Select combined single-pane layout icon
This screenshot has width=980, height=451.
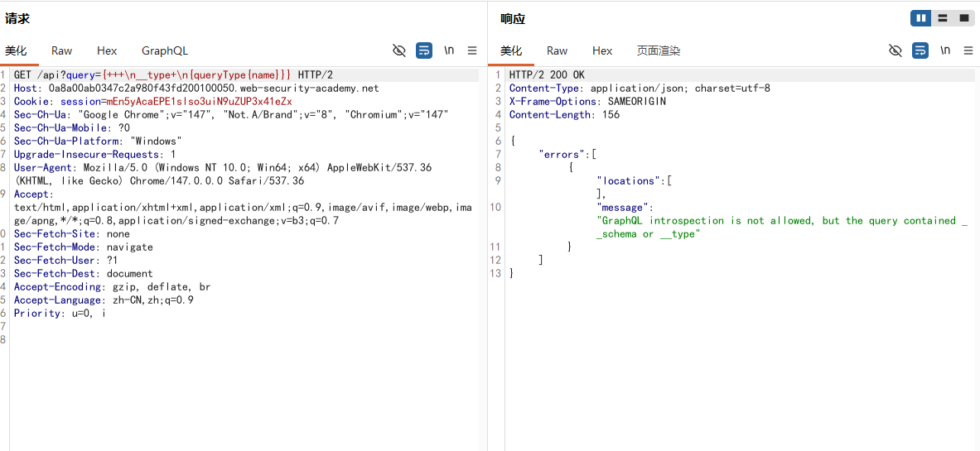click(963, 18)
